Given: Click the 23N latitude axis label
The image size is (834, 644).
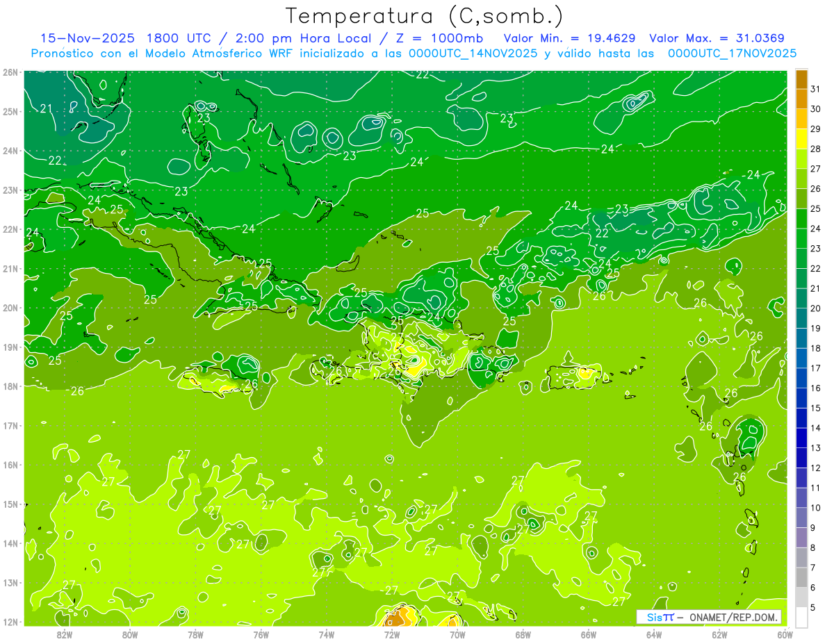Looking at the screenshot, I should click(x=10, y=190).
